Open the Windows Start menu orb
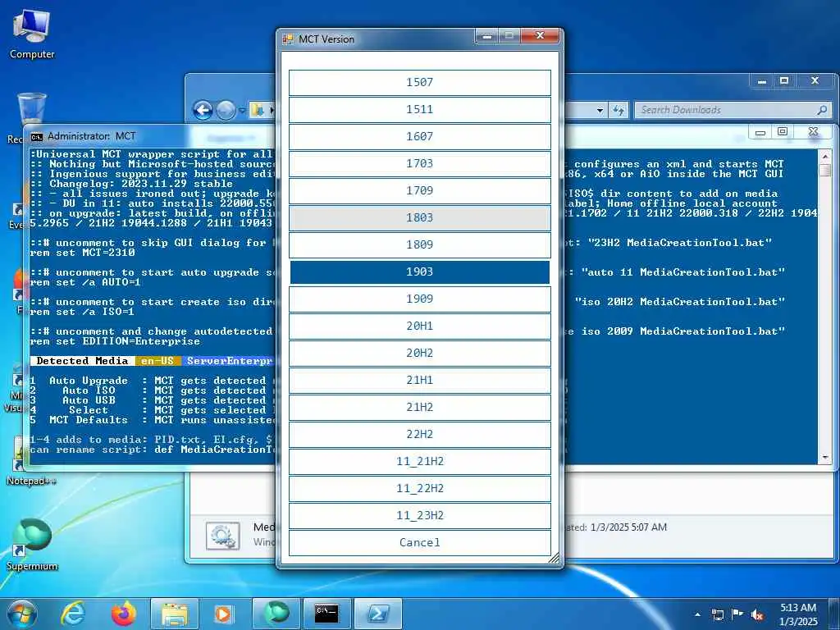 pos(22,614)
